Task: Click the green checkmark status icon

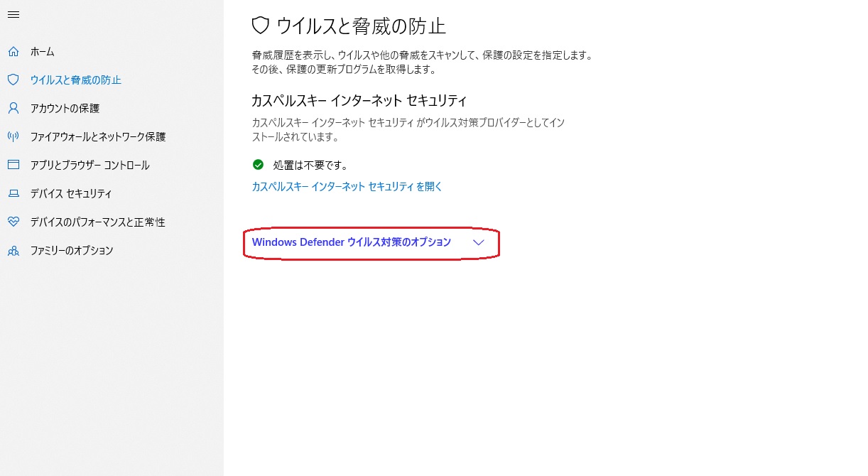Action: tap(258, 165)
